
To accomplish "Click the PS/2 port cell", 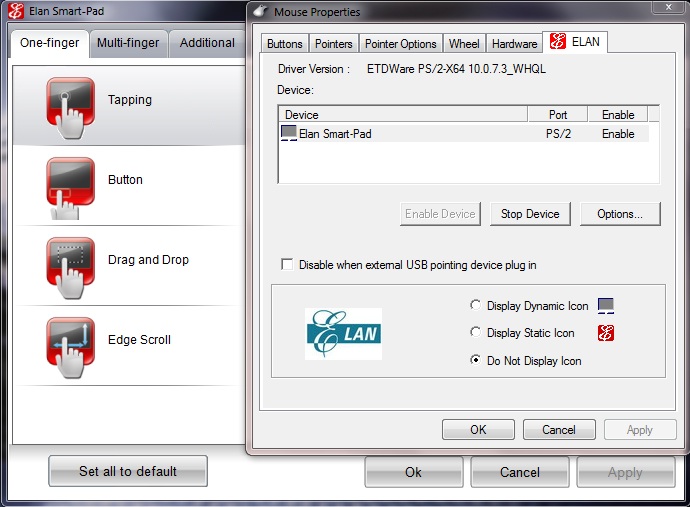I will click(558, 134).
